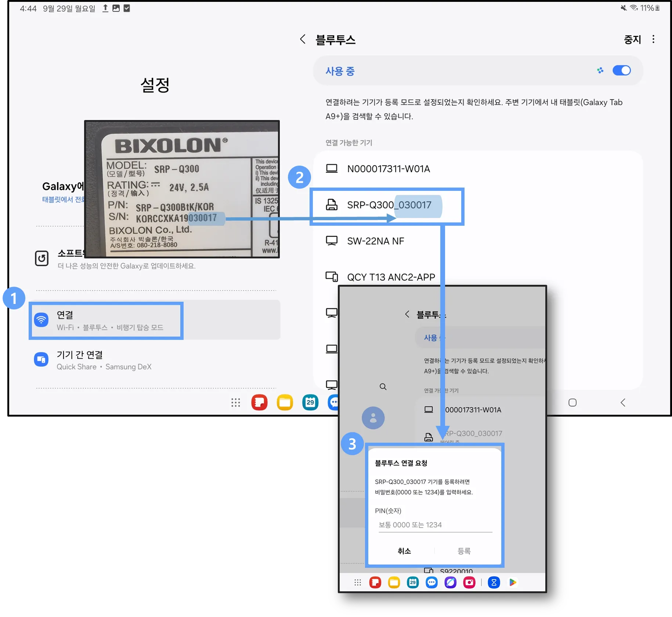Launch Samsung Notes from inset screenshot taskbar
This screenshot has width=672, height=617.
pyautogui.click(x=375, y=582)
